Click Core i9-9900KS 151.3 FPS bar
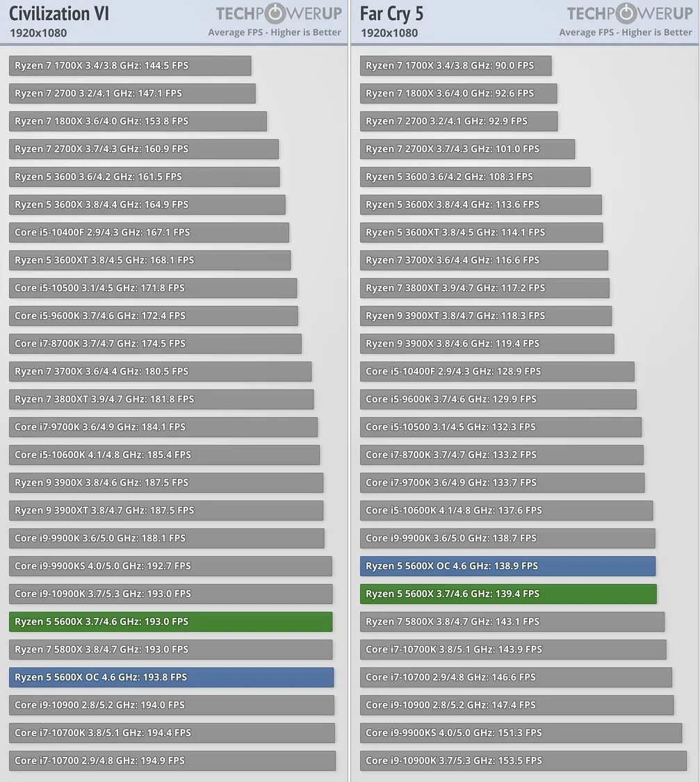Image resolution: width=700 pixels, height=782 pixels. pyautogui.click(x=521, y=733)
